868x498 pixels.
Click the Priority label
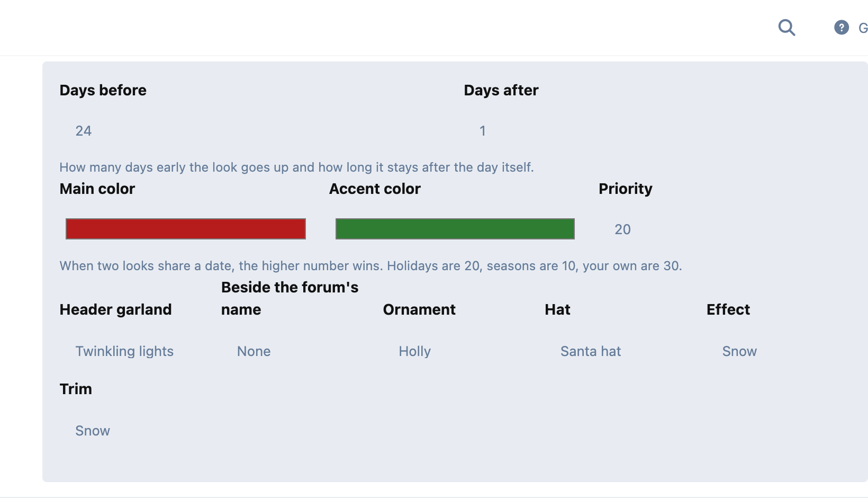(x=626, y=189)
